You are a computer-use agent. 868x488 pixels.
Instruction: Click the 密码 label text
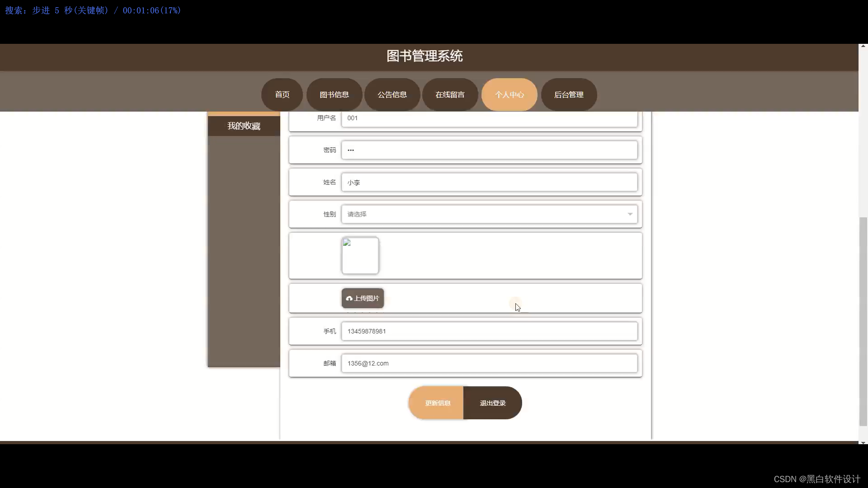[x=330, y=150]
